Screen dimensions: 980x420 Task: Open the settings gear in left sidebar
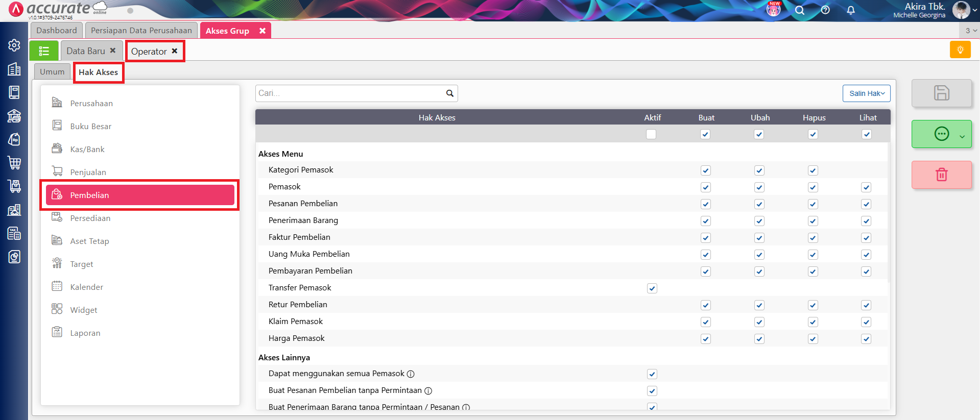pyautogui.click(x=14, y=45)
